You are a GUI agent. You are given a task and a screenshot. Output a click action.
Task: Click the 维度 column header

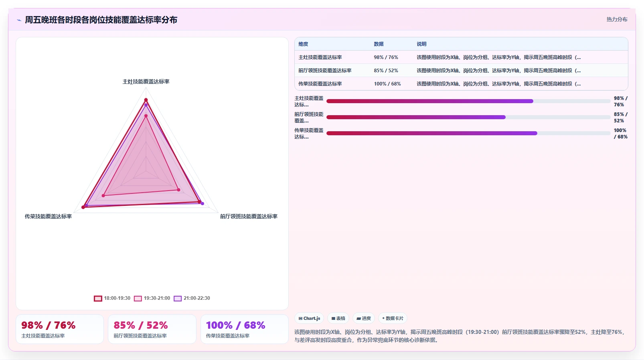303,44
